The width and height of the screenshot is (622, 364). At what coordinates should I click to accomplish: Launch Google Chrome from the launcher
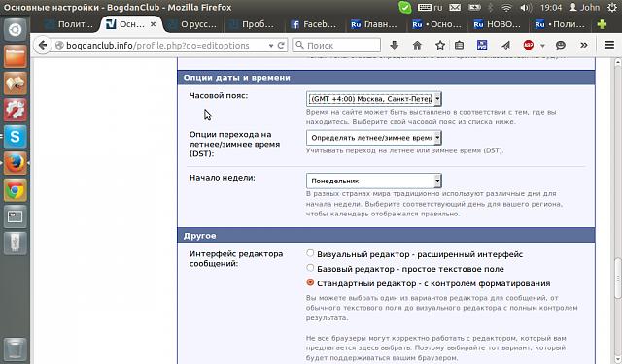click(16, 190)
